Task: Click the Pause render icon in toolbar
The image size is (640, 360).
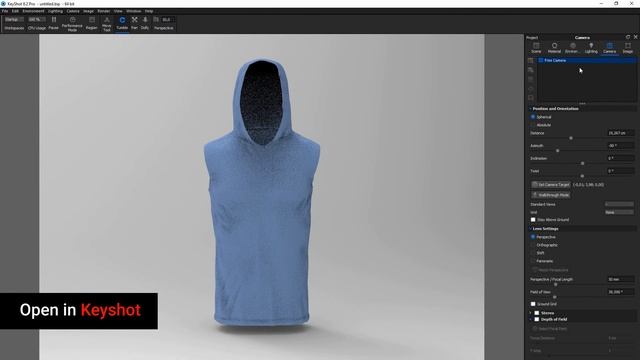Action: 53,20
